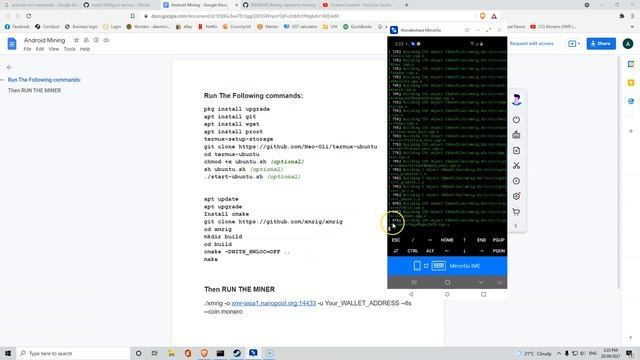Click the Share button
This screenshot has height=360, width=640.
pyautogui.click(x=601, y=43)
